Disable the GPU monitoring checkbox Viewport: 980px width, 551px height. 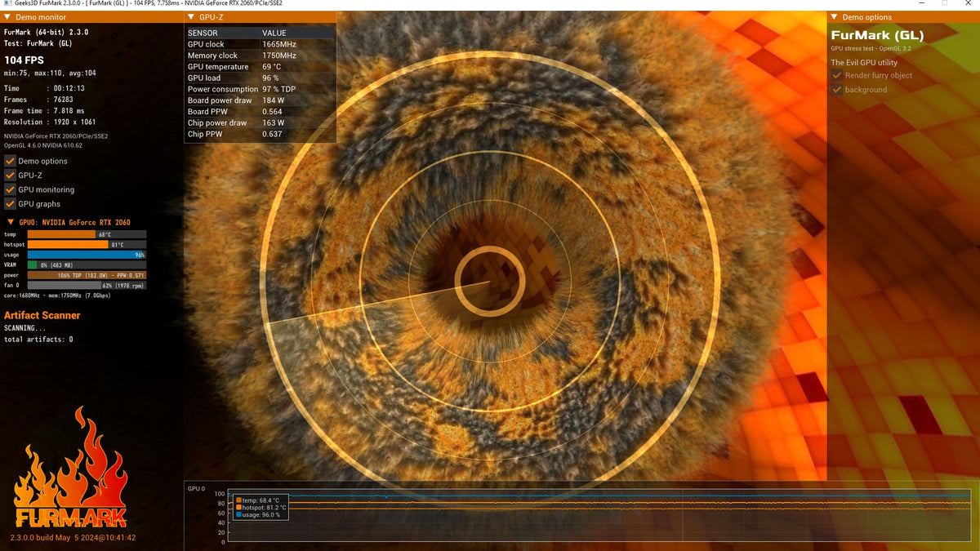click(x=11, y=189)
